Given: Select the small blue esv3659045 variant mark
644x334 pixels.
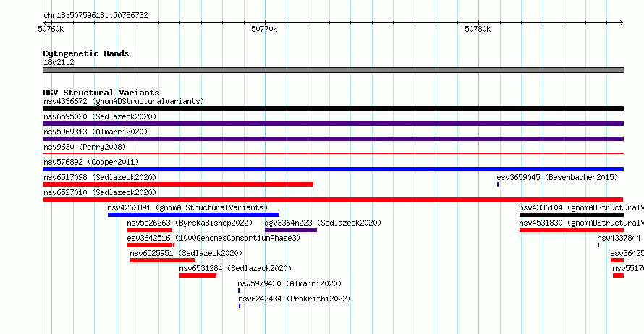Looking at the screenshot, I should [498, 184].
